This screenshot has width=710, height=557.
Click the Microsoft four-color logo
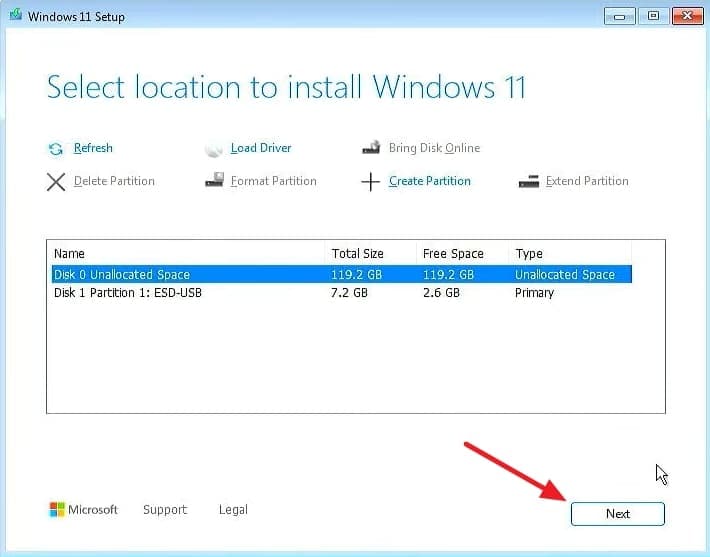tap(57, 509)
